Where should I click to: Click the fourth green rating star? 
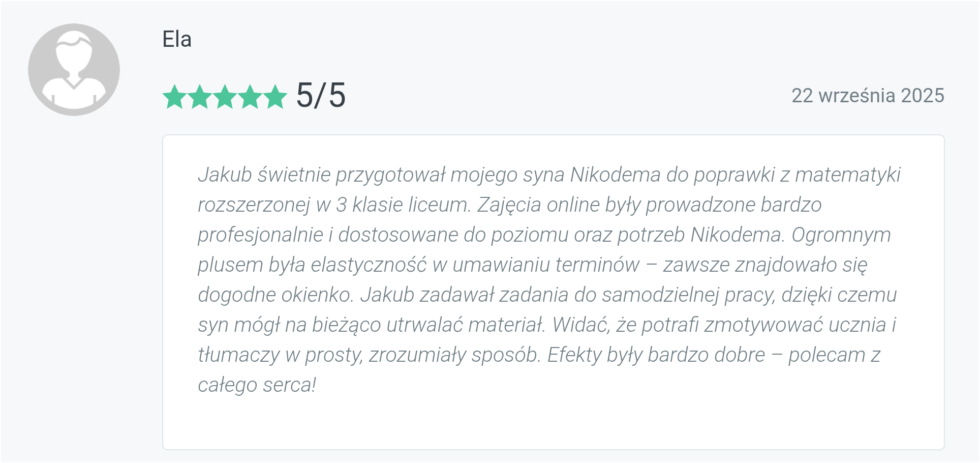pos(251,97)
